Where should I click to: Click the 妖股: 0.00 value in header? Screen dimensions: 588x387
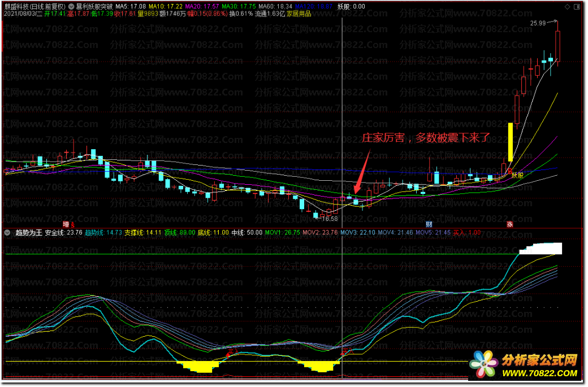(x=352, y=6)
